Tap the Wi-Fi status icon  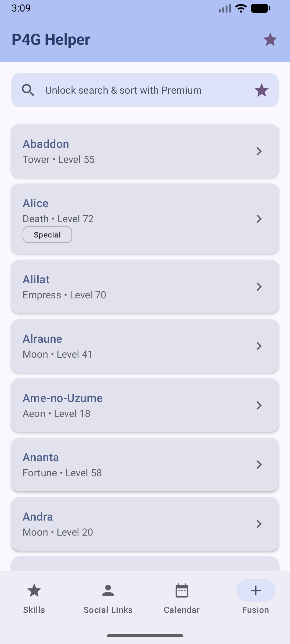[x=241, y=8]
